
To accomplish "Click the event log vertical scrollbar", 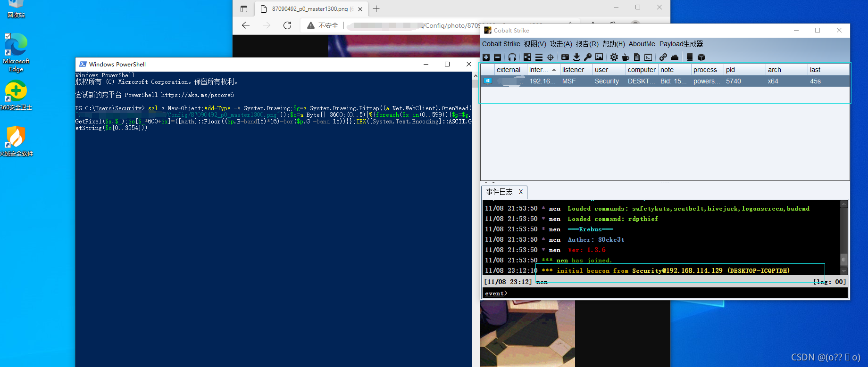I will [x=844, y=237].
